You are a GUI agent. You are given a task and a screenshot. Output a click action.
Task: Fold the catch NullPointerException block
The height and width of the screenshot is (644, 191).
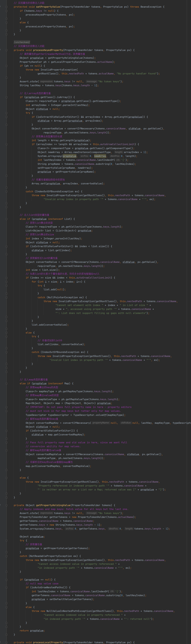(7, 297)
